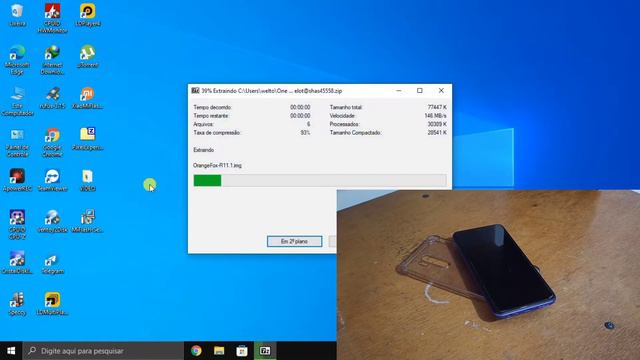Launch the ApowerREC desktop shortcut
The width and height of the screenshot is (640, 360).
[17, 180]
